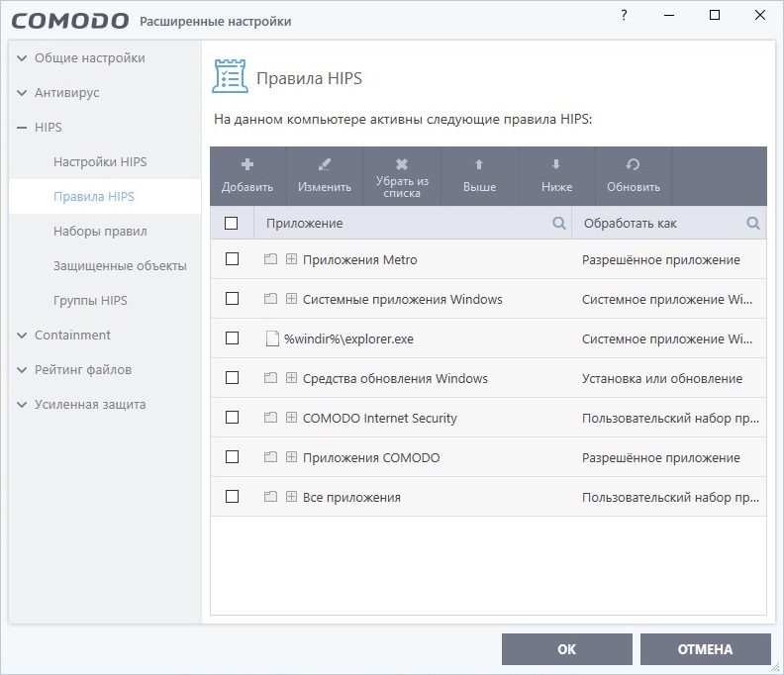Refresh list with Обновить icon
This screenshot has height=675, width=784.
pyautogui.click(x=634, y=165)
